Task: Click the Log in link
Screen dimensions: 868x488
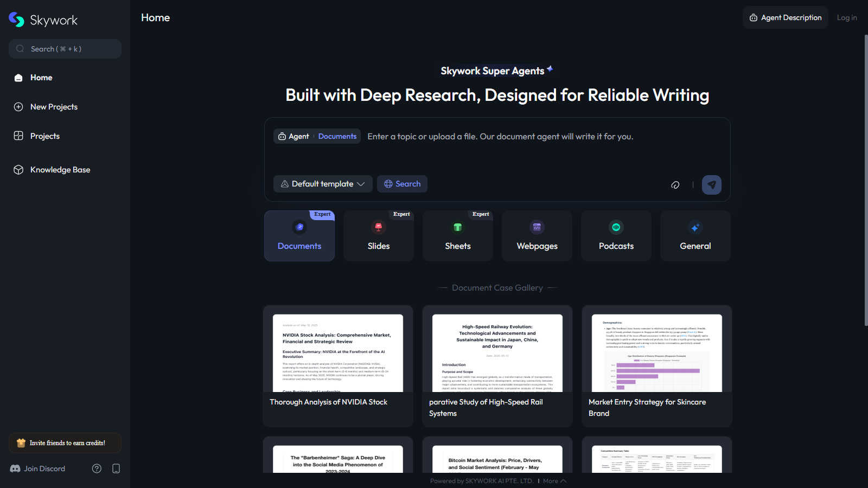Action: tap(847, 17)
